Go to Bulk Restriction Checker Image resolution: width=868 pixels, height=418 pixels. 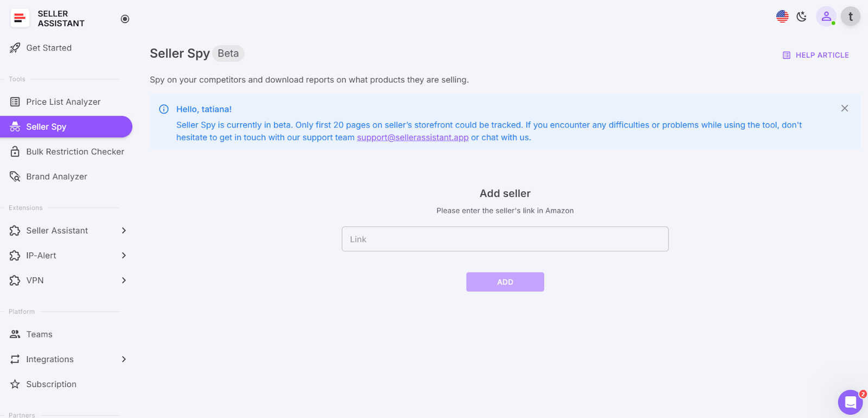click(75, 152)
